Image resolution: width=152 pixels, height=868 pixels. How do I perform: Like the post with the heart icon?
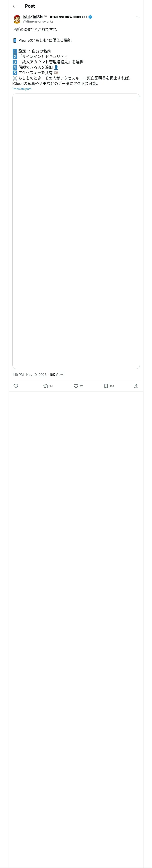76,386
